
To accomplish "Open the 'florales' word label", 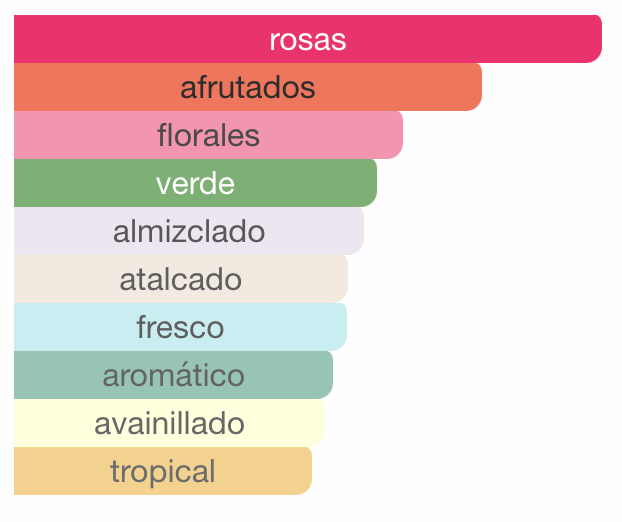I will pos(208,135).
